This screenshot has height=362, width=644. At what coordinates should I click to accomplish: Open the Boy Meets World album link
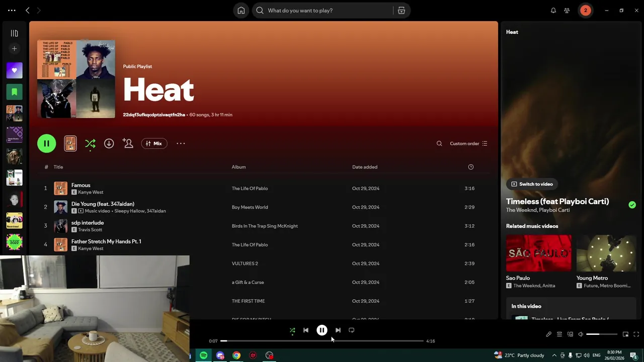click(x=250, y=207)
